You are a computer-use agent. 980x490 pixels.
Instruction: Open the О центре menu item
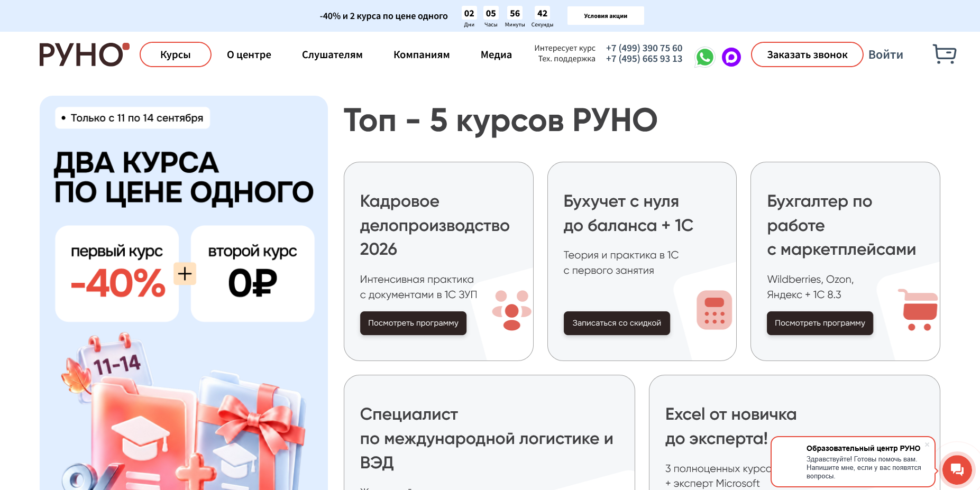249,54
